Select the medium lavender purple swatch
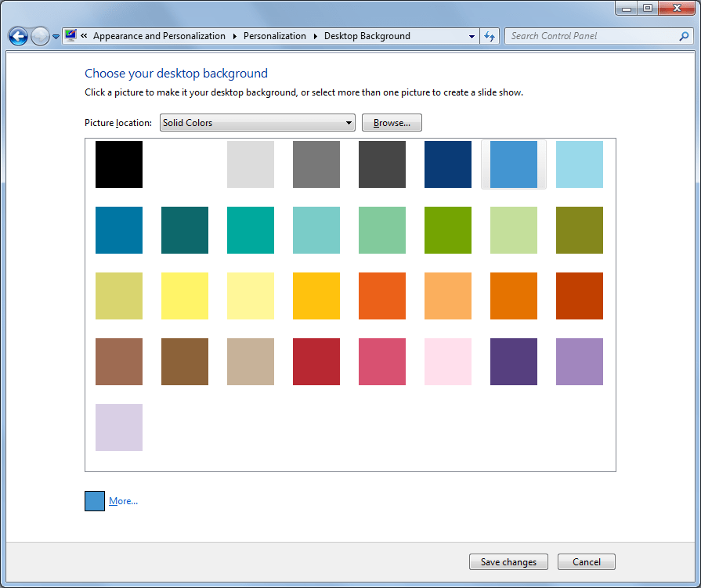 (x=579, y=362)
